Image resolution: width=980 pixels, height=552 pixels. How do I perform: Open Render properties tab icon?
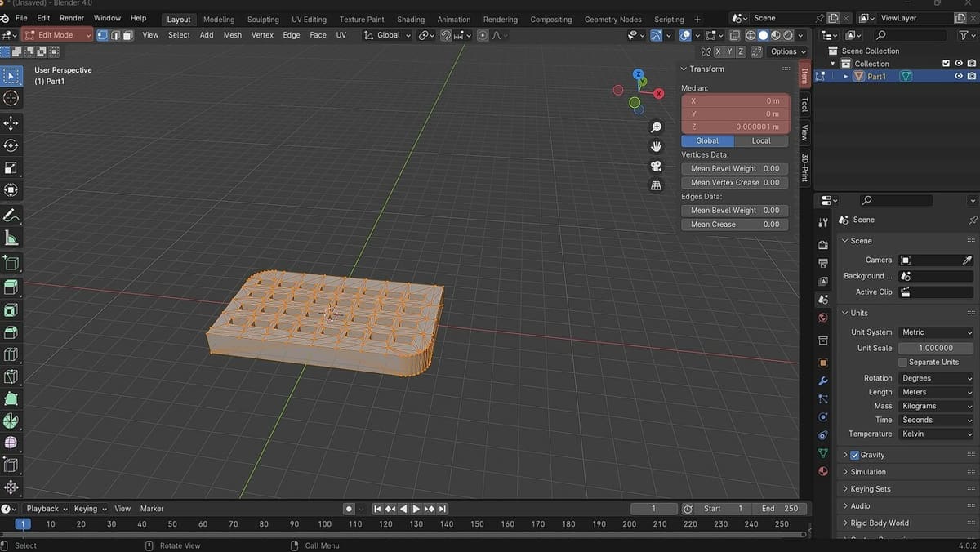pyautogui.click(x=823, y=245)
